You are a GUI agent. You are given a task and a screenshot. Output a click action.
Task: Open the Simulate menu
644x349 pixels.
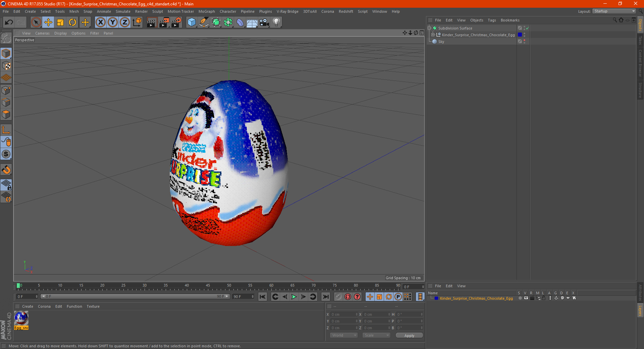pyautogui.click(x=123, y=11)
